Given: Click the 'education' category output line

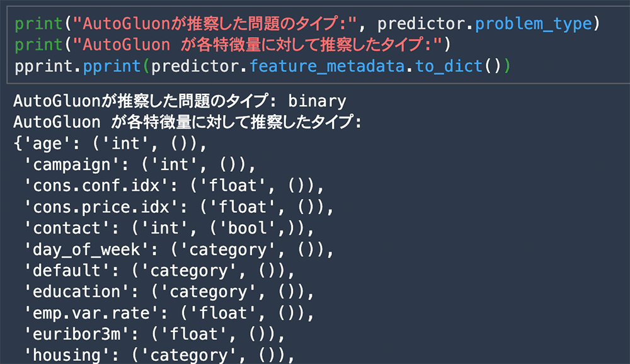Looking at the screenshot, I should point(169,292).
